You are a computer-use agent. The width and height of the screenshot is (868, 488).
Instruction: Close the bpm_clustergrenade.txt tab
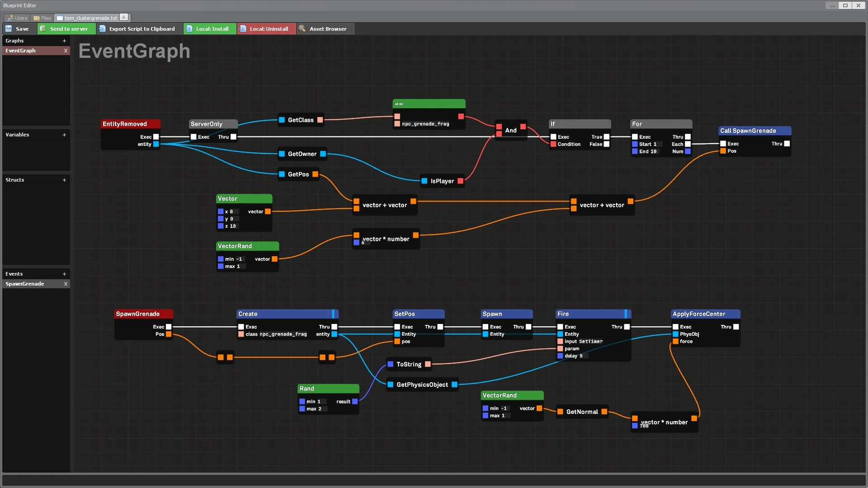tap(124, 18)
